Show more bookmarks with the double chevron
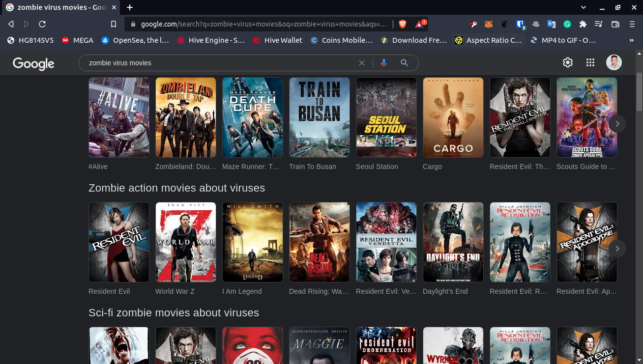 pos(632,40)
